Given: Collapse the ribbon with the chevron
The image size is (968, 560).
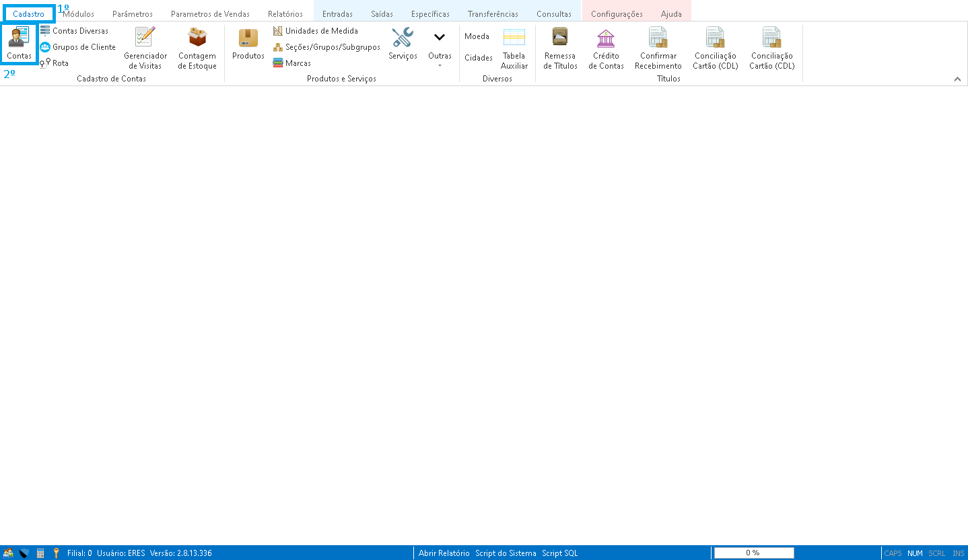Looking at the screenshot, I should [x=957, y=79].
